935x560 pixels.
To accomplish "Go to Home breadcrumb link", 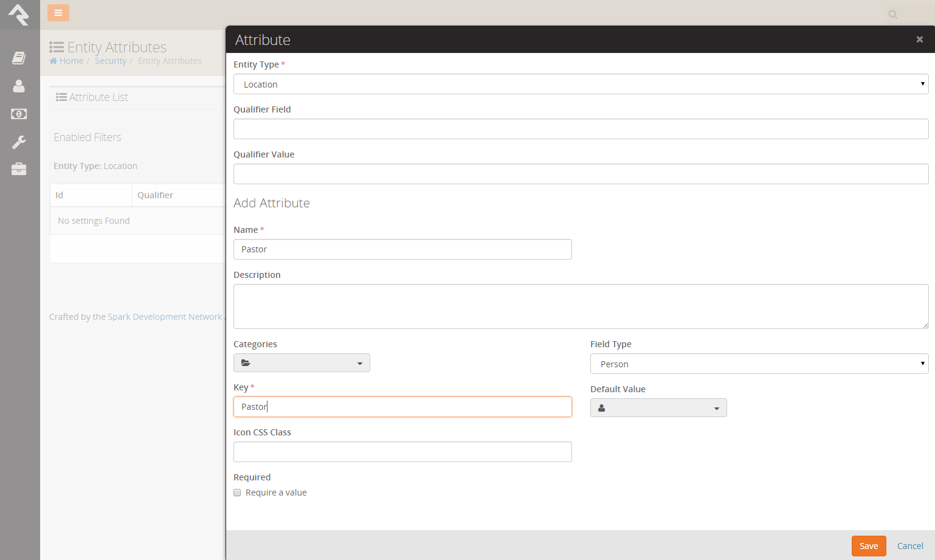I will coord(71,61).
